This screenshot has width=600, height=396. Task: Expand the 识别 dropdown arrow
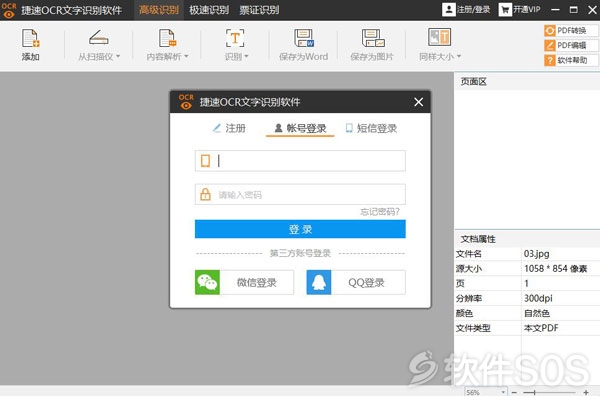point(246,57)
